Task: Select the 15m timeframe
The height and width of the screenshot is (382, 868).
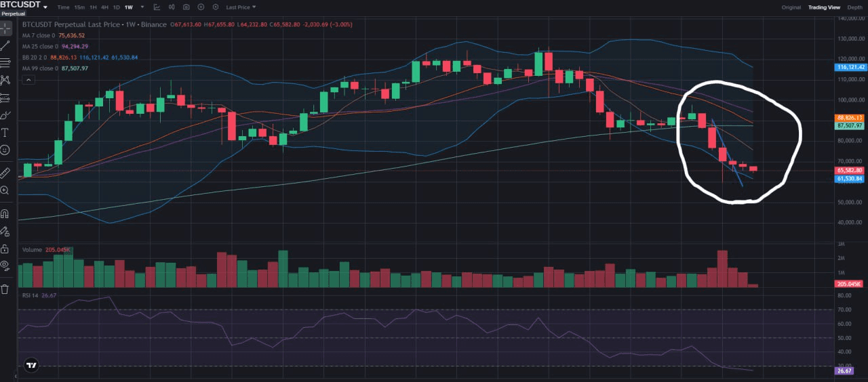Action: [80, 7]
